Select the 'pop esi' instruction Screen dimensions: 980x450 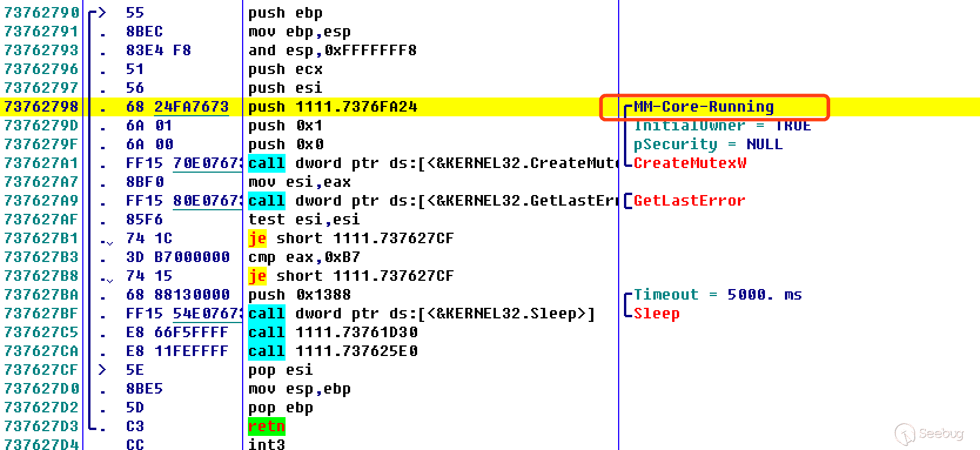pyautogui.click(x=280, y=370)
